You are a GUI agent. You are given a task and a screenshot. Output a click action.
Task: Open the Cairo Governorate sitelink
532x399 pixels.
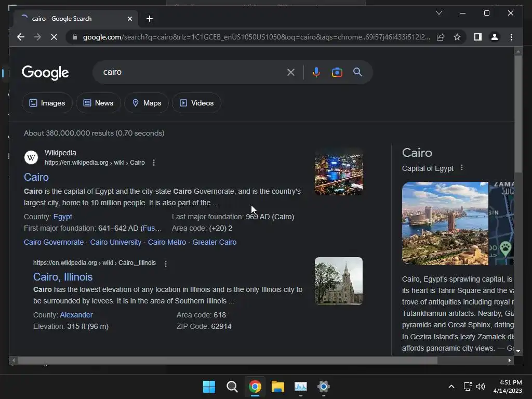point(54,242)
